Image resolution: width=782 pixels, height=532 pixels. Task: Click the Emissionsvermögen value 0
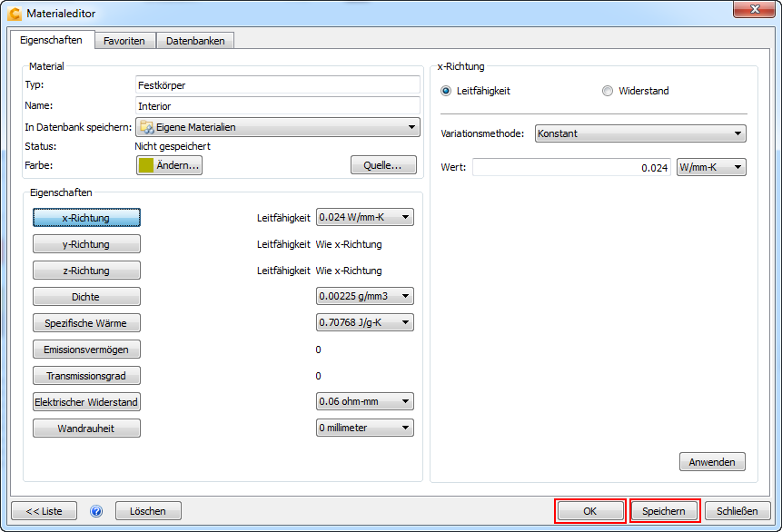coord(318,350)
